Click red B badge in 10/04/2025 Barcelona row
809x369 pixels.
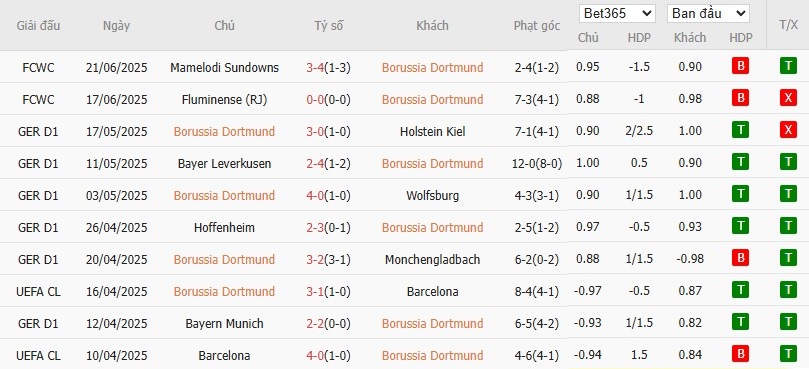(740, 355)
